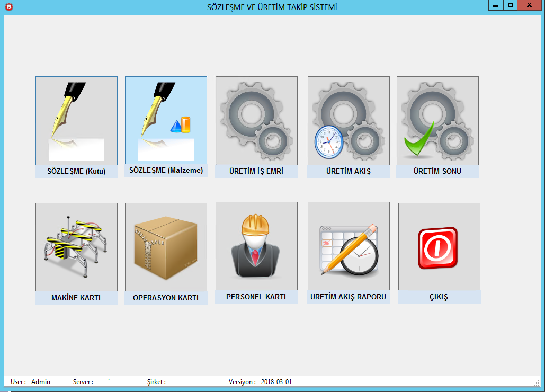Click the fountain pen icon for SÖZLEŞME (Kutu)

tap(76, 120)
